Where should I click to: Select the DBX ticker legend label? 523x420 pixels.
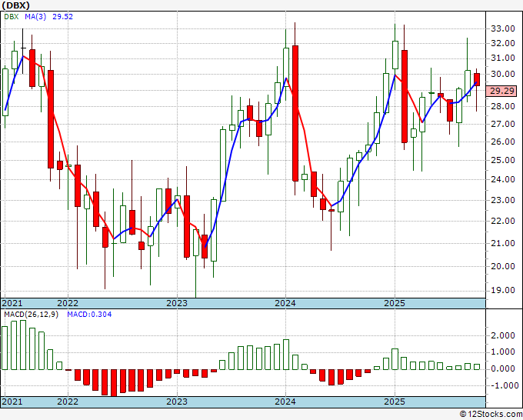12,17
